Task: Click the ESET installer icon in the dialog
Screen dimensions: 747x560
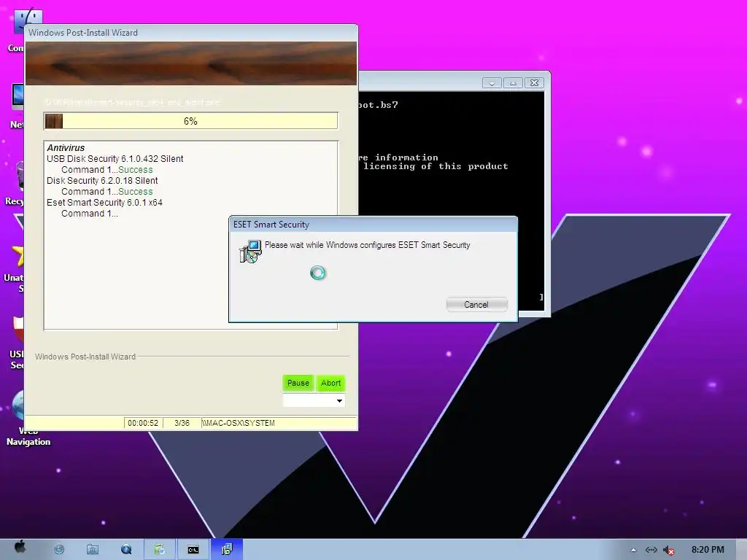Action: [x=251, y=252]
